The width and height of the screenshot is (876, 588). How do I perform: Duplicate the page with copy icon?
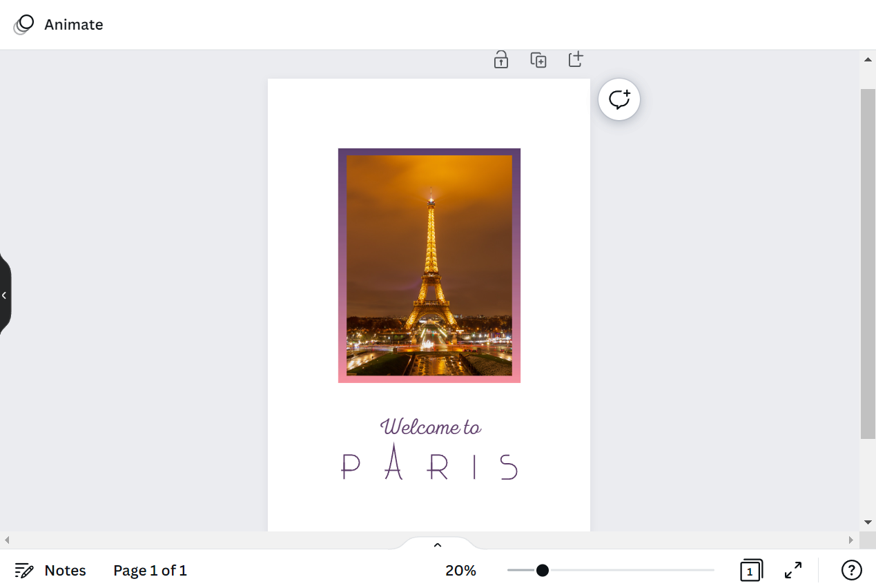coord(538,60)
